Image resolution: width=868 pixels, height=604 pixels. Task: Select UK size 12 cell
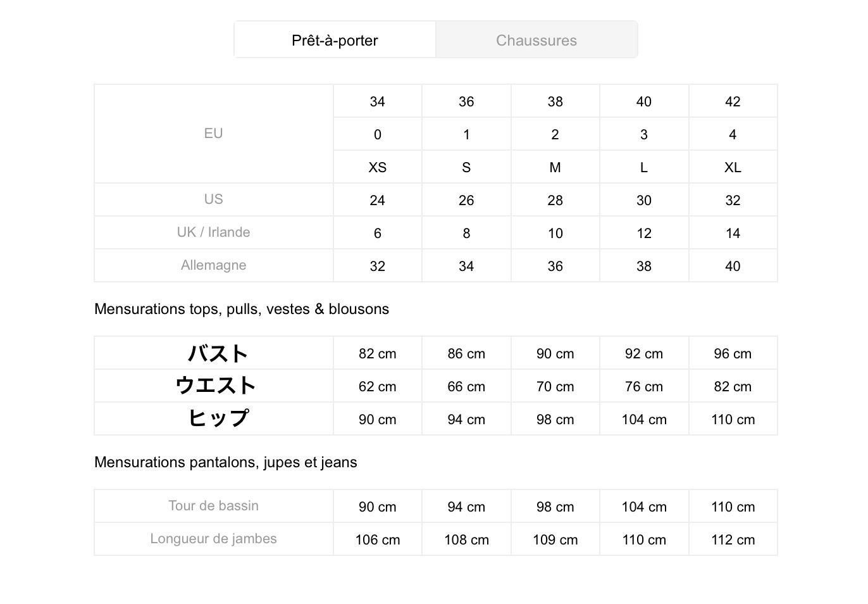644,233
